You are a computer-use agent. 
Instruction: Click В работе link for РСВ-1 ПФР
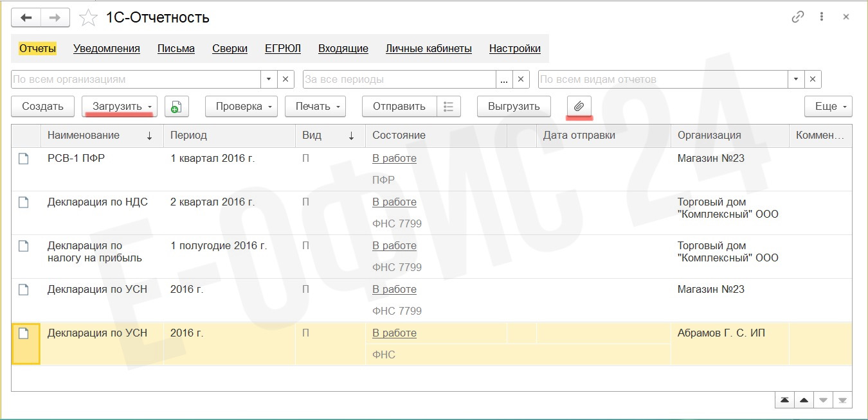click(394, 159)
